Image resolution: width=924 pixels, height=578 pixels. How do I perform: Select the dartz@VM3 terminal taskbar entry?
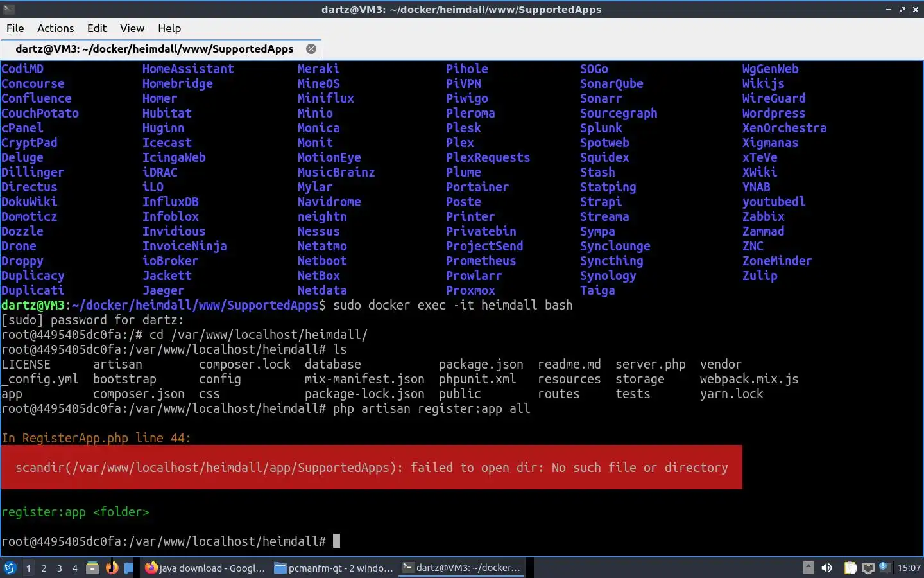click(x=462, y=568)
